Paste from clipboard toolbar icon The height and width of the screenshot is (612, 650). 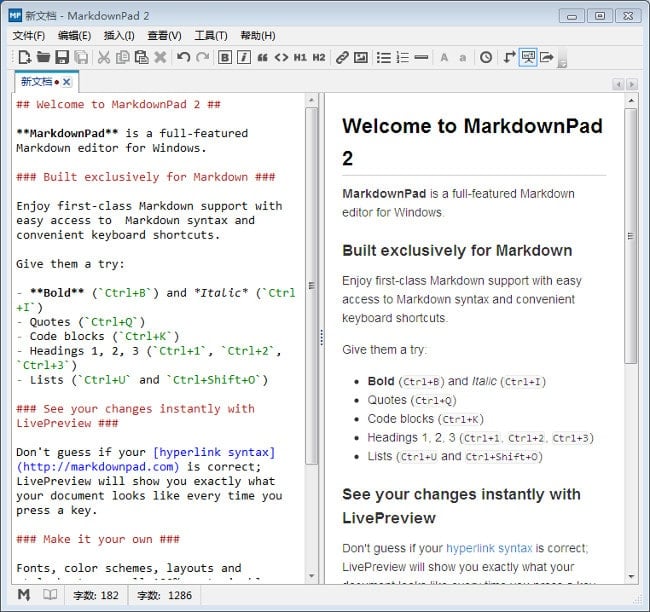coord(141,57)
